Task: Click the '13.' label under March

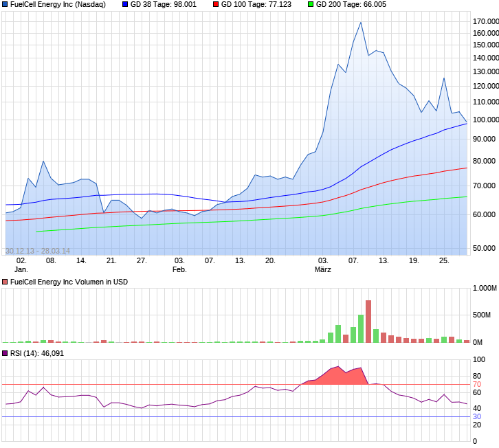Action: 384,260
